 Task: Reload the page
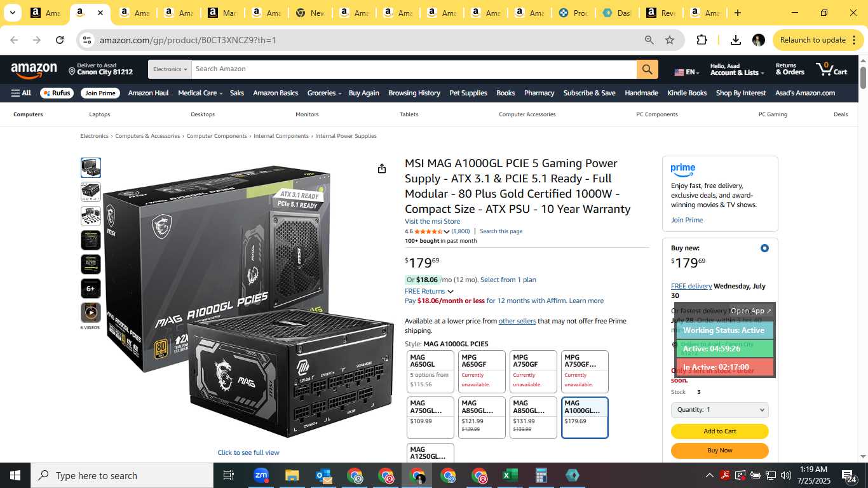(60, 40)
